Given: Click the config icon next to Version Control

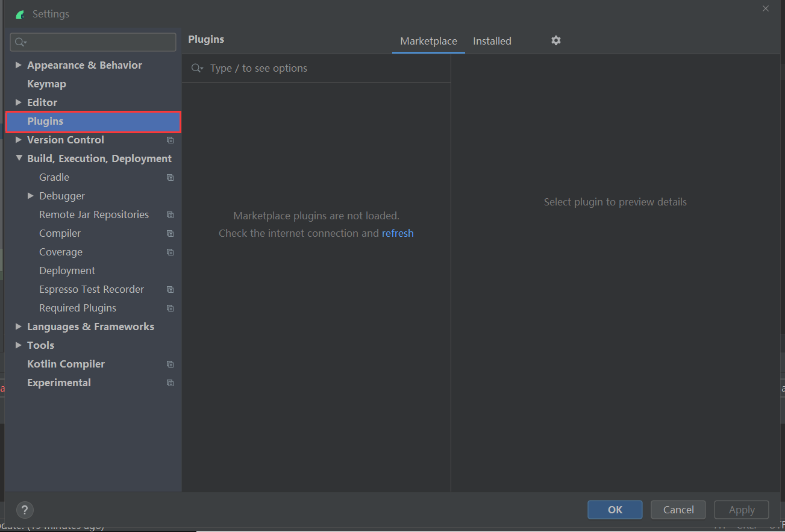Looking at the screenshot, I should click(x=170, y=140).
